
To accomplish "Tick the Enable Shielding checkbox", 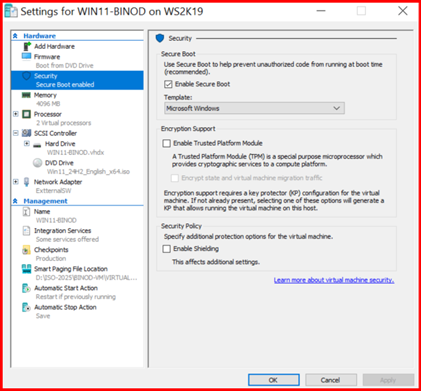I will tap(166, 249).
